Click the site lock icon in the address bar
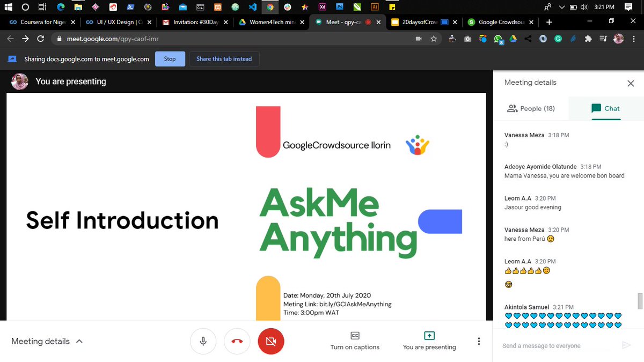The image size is (644, 362). tap(59, 39)
